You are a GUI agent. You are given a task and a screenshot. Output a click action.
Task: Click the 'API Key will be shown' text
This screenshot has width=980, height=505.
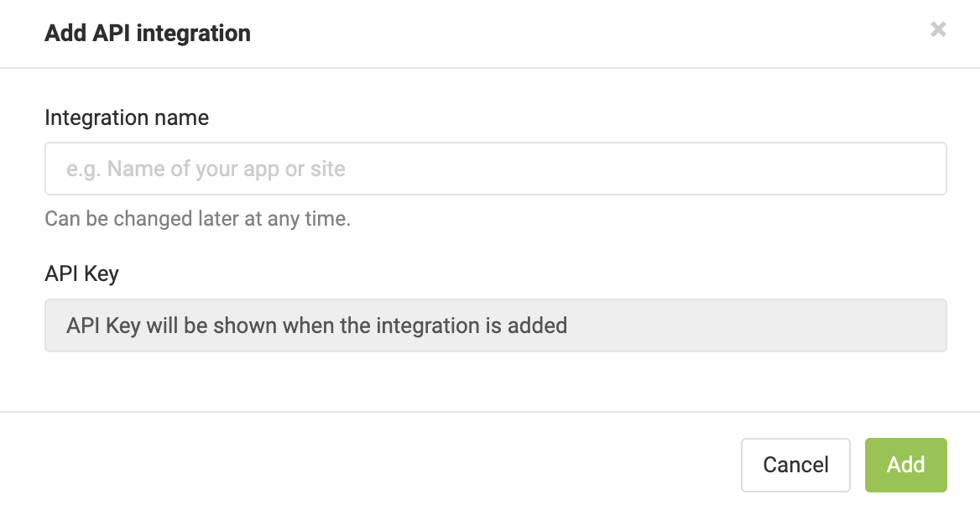pyautogui.click(x=317, y=325)
